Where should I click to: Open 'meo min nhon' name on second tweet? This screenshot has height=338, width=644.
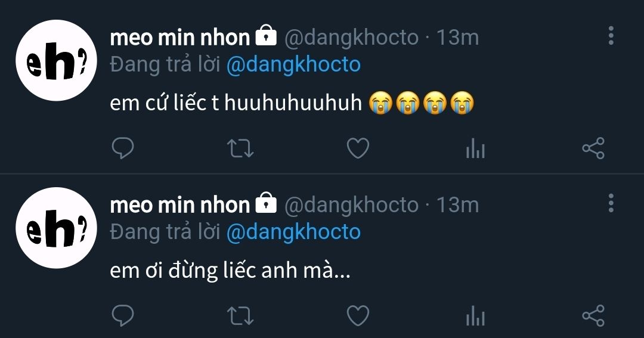179,205
